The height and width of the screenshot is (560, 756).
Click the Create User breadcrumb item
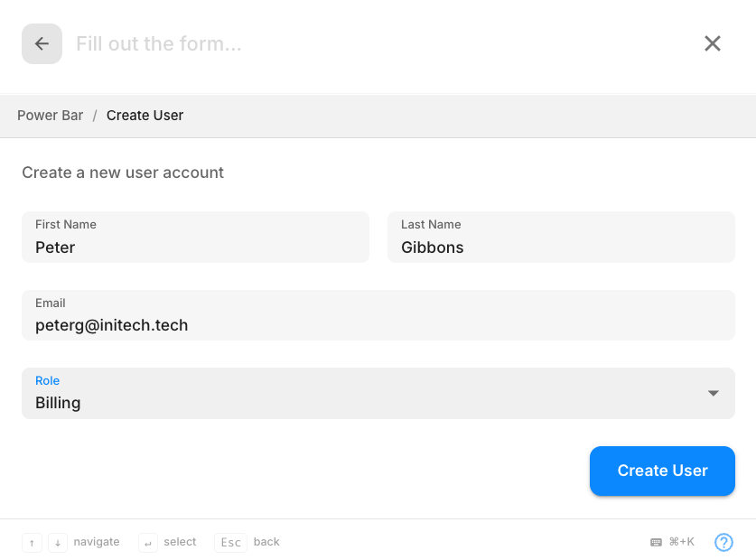click(145, 116)
